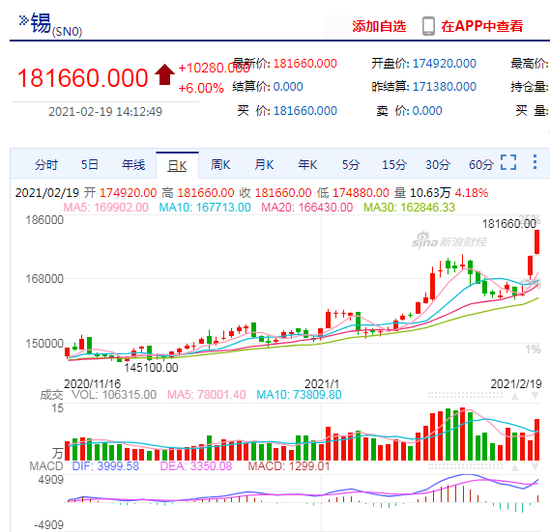Click the fullscreen chart icon
This screenshot has height=532, width=550.
tap(508, 162)
